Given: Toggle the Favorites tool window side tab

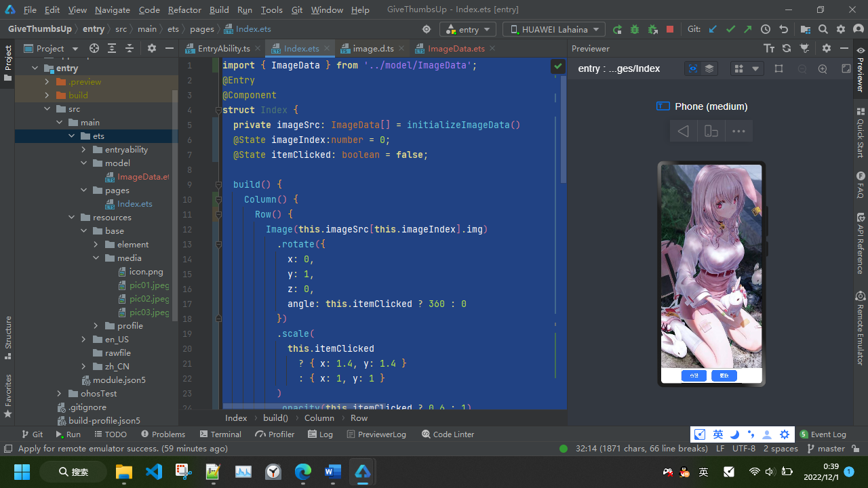Looking at the screenshot, I should 7,395.
